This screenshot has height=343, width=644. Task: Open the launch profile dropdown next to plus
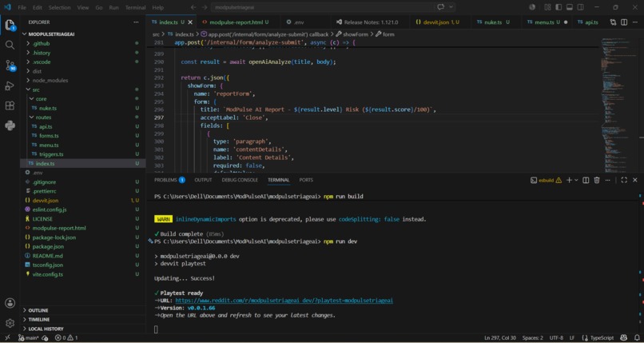tap(576, 180)
